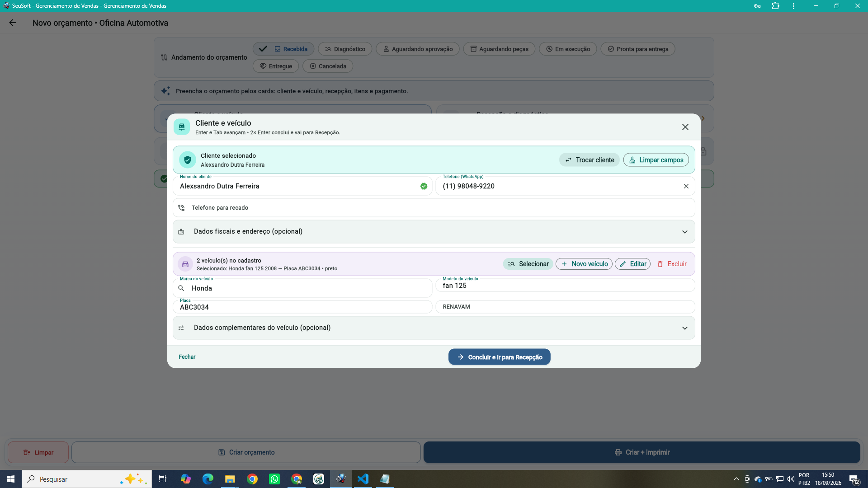Viewport: 868px width, 488px height.
Task: Show hidden system tray icons
Action: tap(736, 479)
